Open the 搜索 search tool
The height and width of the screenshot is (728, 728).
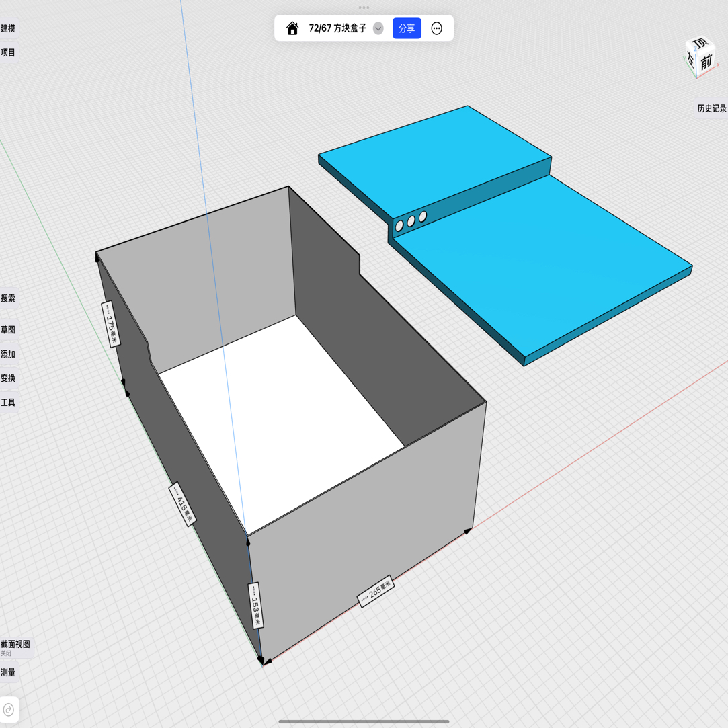pos(8,298)
